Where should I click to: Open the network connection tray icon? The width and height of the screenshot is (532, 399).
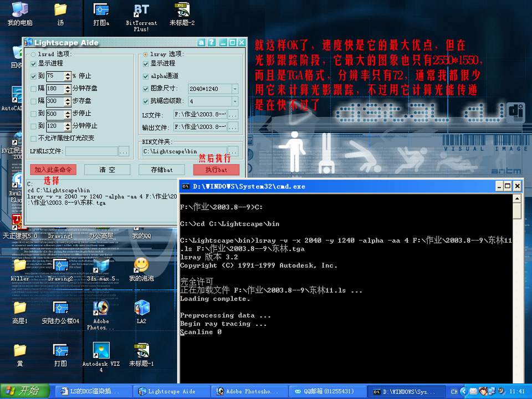492,391
